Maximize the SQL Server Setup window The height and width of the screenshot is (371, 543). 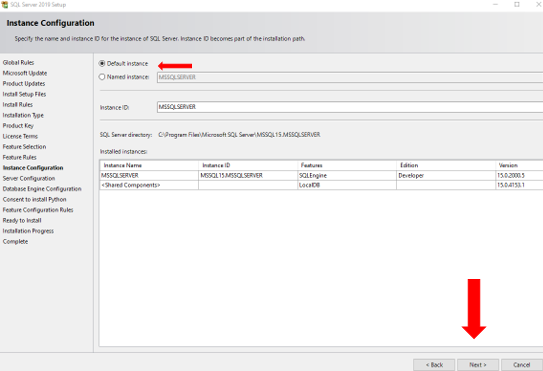[517, 5]
